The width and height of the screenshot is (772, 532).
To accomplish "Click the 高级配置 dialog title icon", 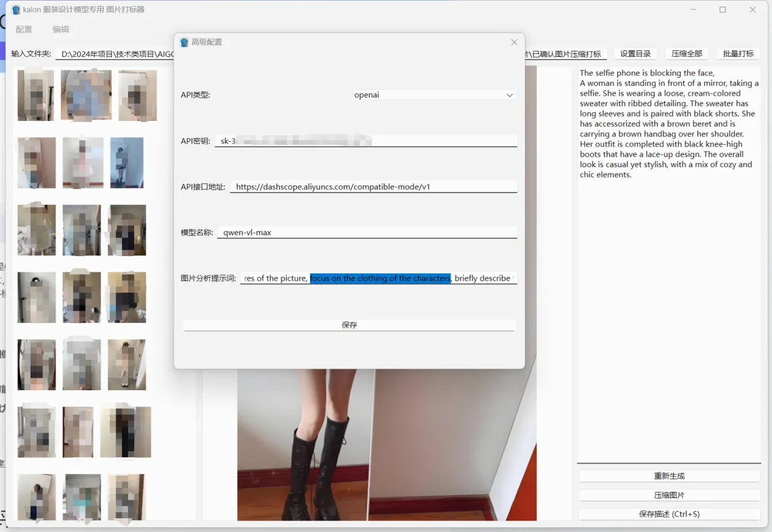I will (x=184, y=42).
